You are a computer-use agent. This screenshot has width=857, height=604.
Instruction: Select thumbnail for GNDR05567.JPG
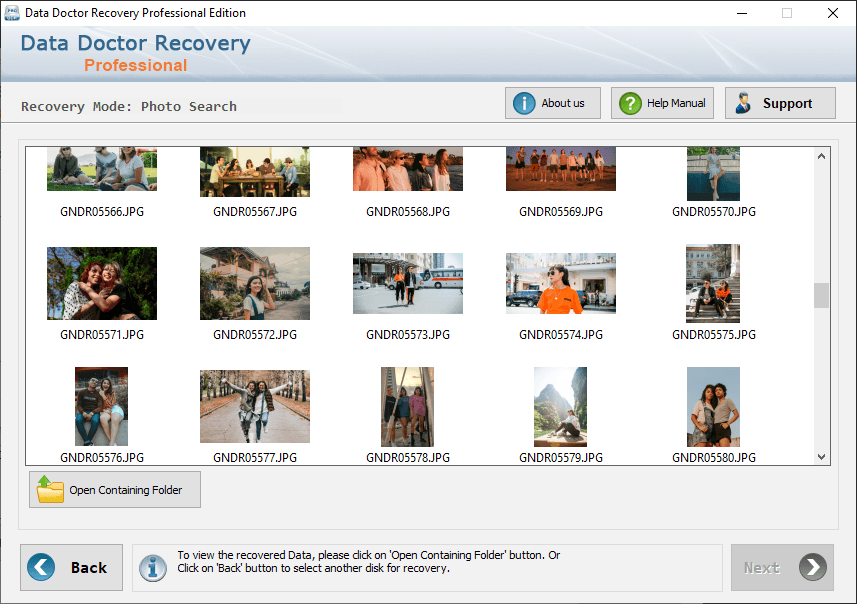255,172
